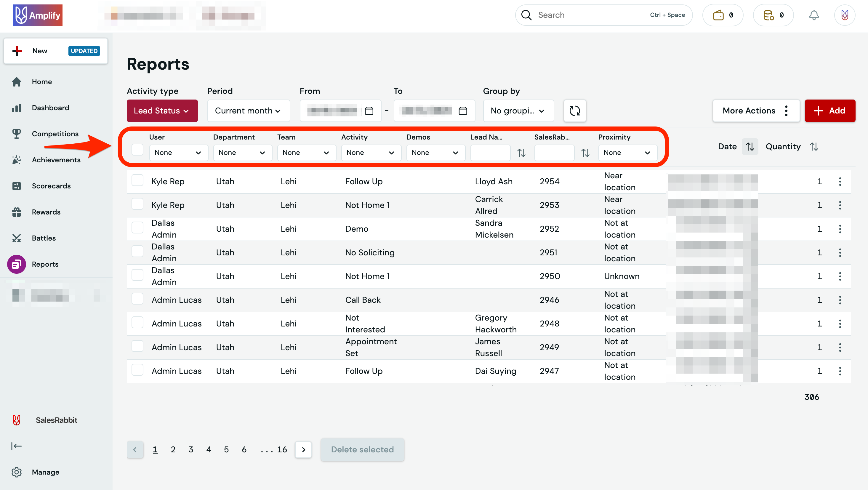868x490 pixels.
Task: Select the checkbox next to Admin Lucas Call Back
Action: [137, 299]
